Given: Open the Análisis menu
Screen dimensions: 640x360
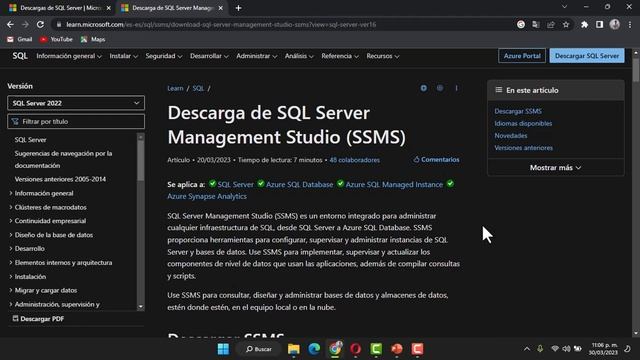Looking at the screenshot, I should click(299, 56).
